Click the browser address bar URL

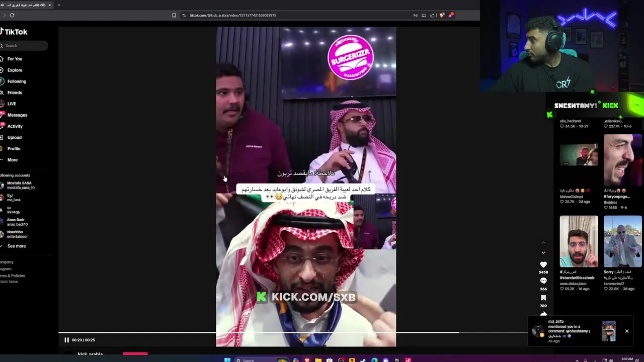232,15
